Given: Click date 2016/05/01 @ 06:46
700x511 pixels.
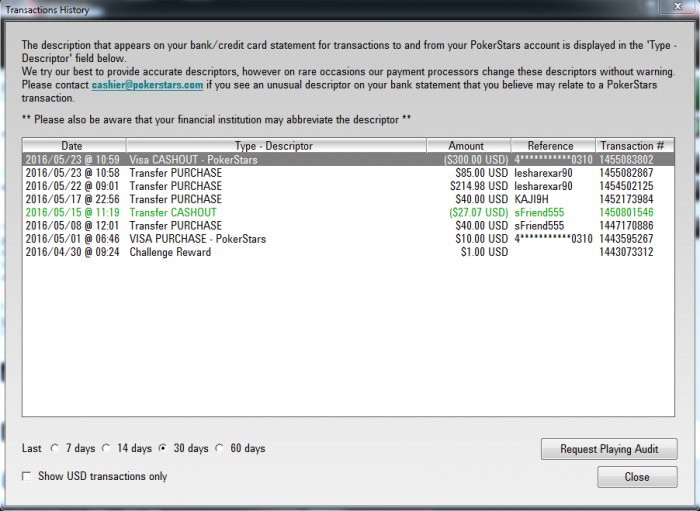Looking at the screenshot, I should click(x=72, y=239).
